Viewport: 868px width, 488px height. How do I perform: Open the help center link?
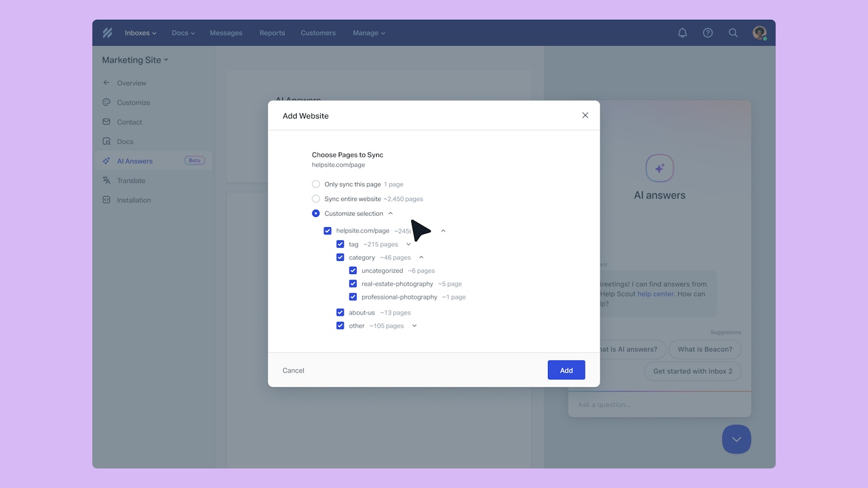(656, 294)
